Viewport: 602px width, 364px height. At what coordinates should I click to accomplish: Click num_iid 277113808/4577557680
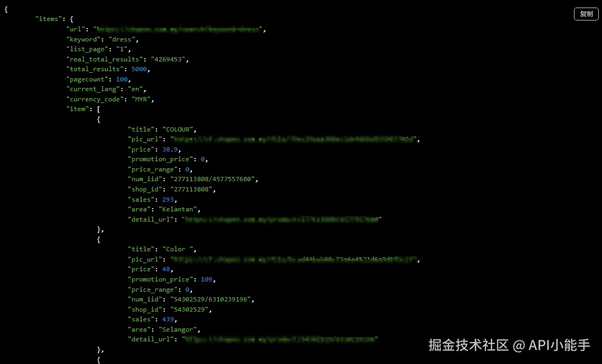click(213, 179)
